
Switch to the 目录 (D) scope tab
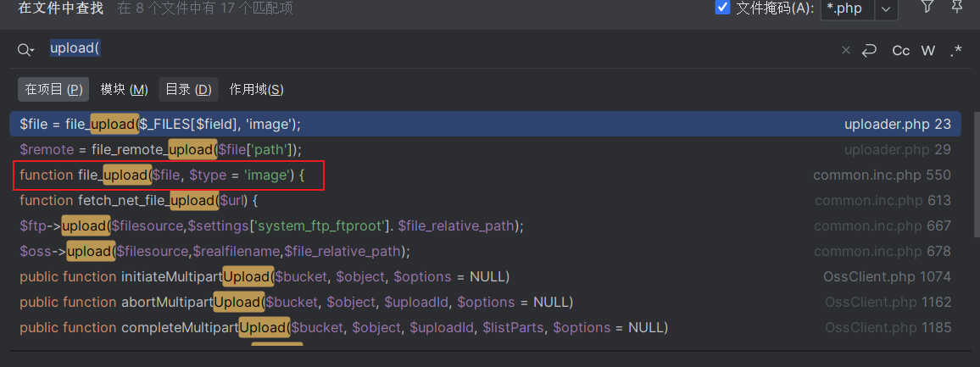pos(188,89)
